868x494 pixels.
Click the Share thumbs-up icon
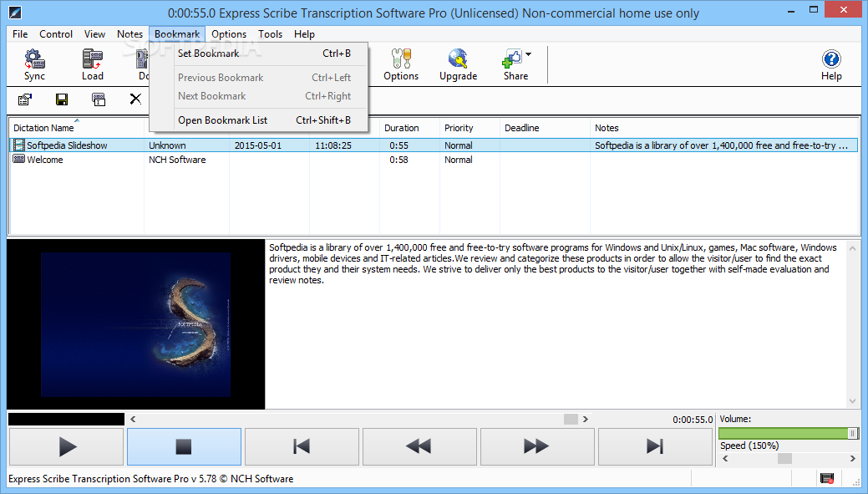[513, 59]
